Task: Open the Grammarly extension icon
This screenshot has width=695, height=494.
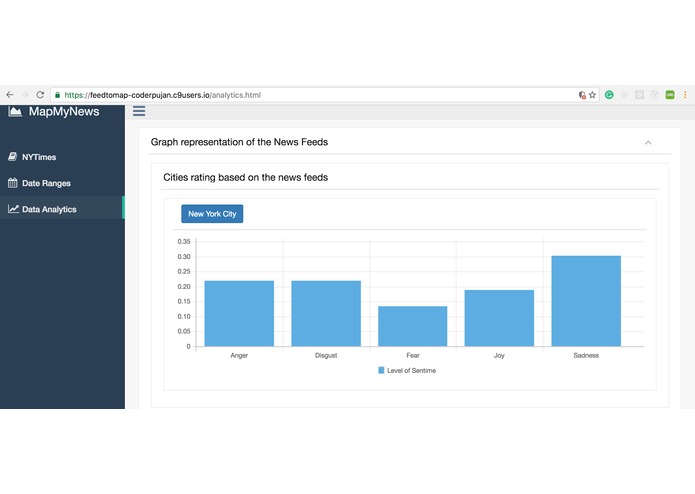Action: coord(609,95)
